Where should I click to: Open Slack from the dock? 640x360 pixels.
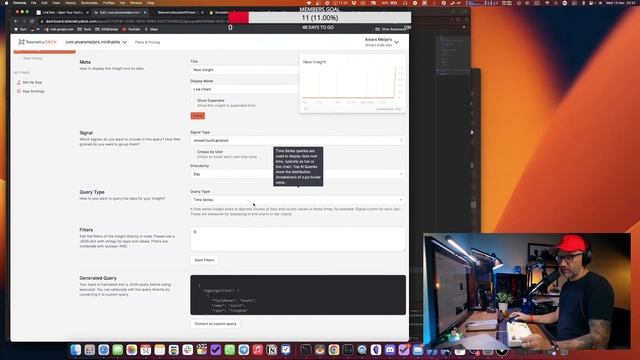click(188, 350)
